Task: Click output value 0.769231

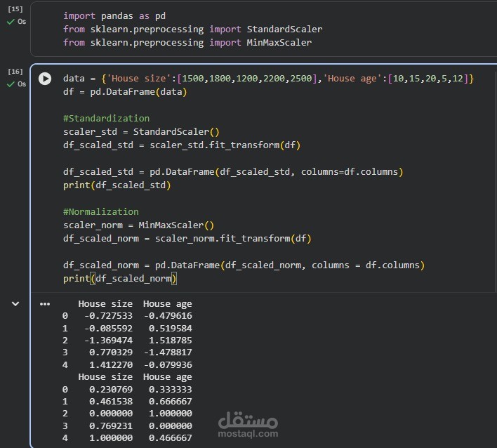Action: [x=111, y=426]
